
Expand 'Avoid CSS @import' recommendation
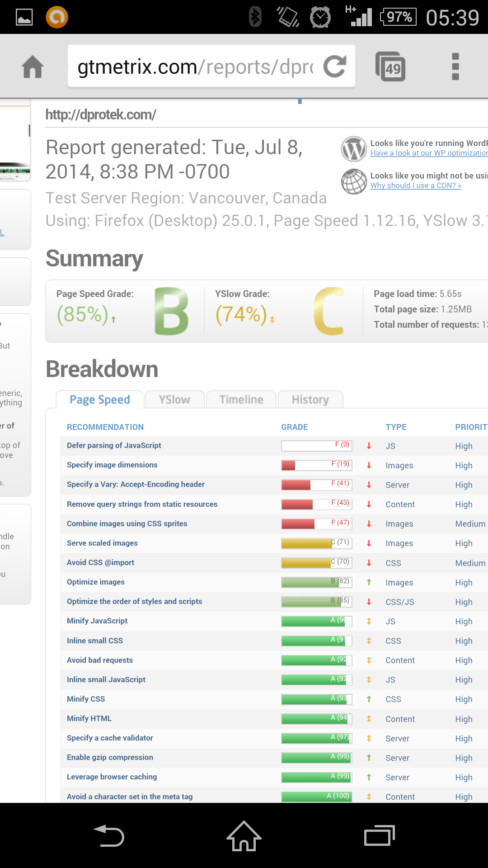(100, 562)
